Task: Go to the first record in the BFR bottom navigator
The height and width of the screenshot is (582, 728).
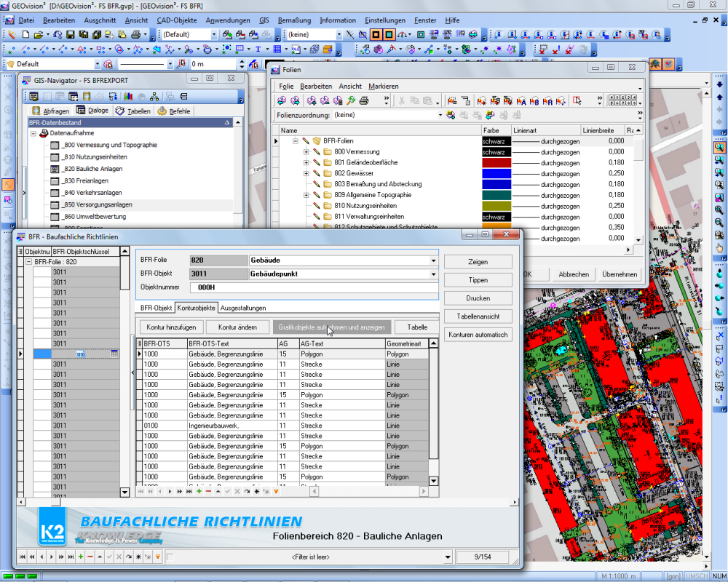Action: click(23, 557)
